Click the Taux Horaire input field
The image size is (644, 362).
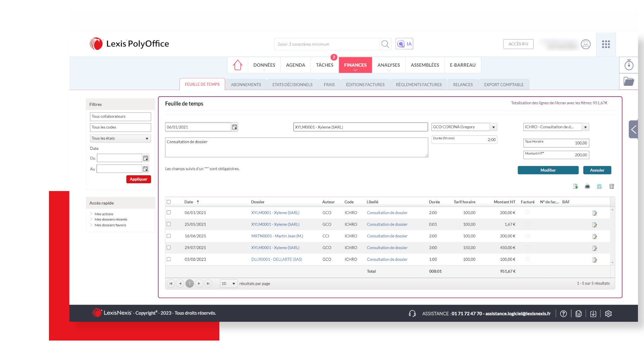coord(556,143)
